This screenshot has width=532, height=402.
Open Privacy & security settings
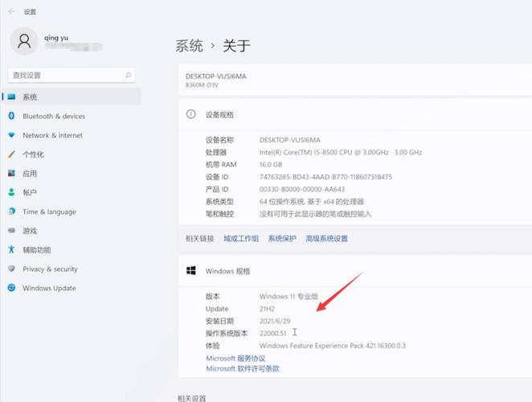point(50,269)
